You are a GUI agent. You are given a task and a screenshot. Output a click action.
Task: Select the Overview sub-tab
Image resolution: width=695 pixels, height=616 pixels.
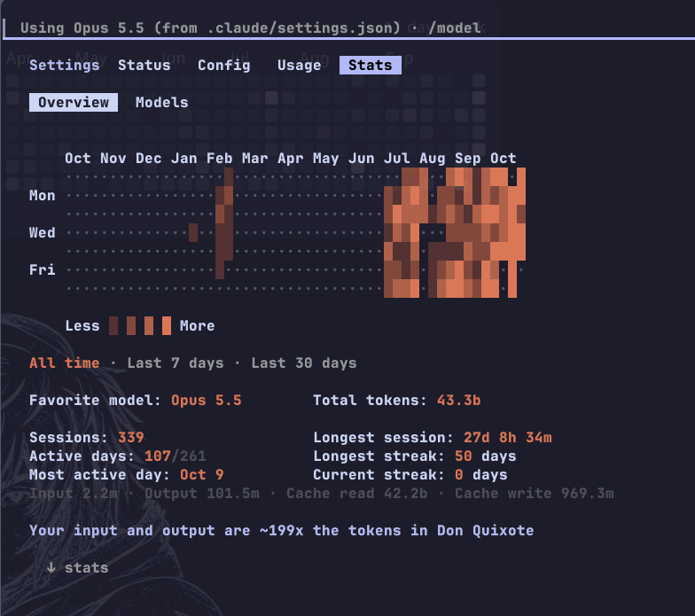[73, 103]
